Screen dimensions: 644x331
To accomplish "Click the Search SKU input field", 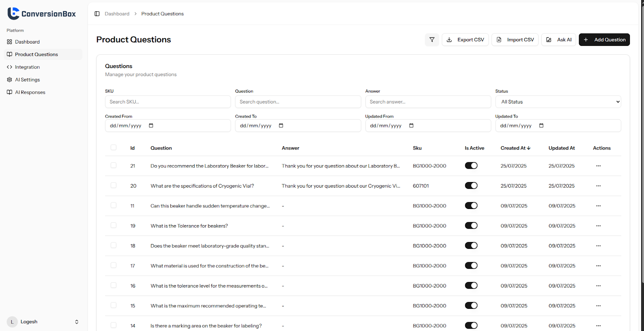I will 168,102.
